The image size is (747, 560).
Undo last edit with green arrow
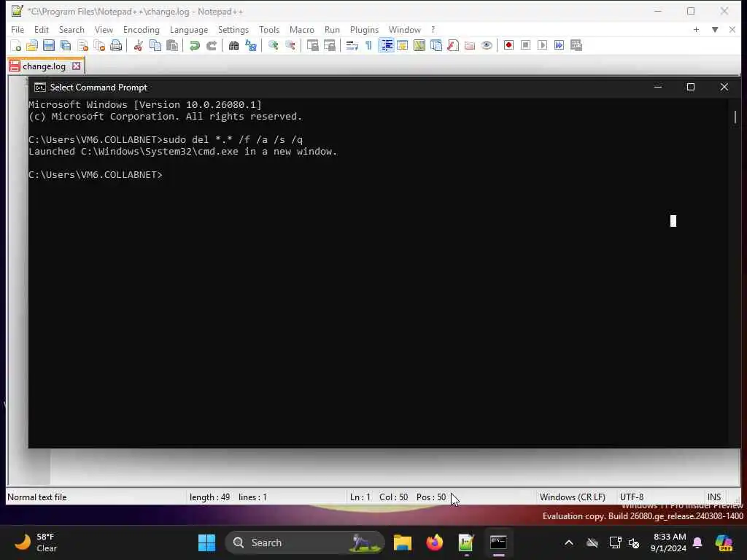click(x=194, y=45)
